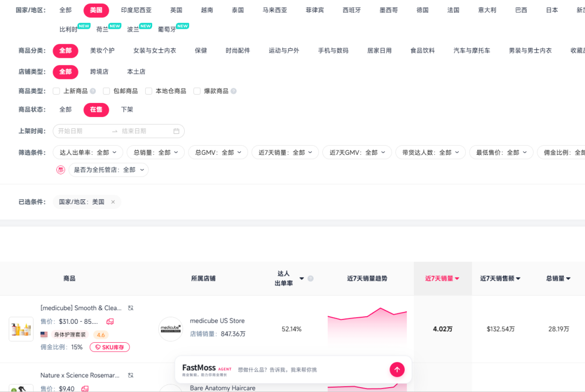Click help icon next to 爆款商品
The height and width of the screenshot is (392, 585).
233,91
